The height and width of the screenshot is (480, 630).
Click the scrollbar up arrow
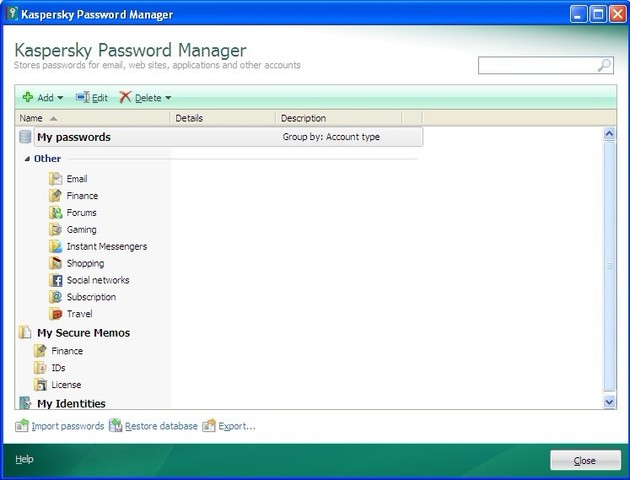(x=609, y=134)
